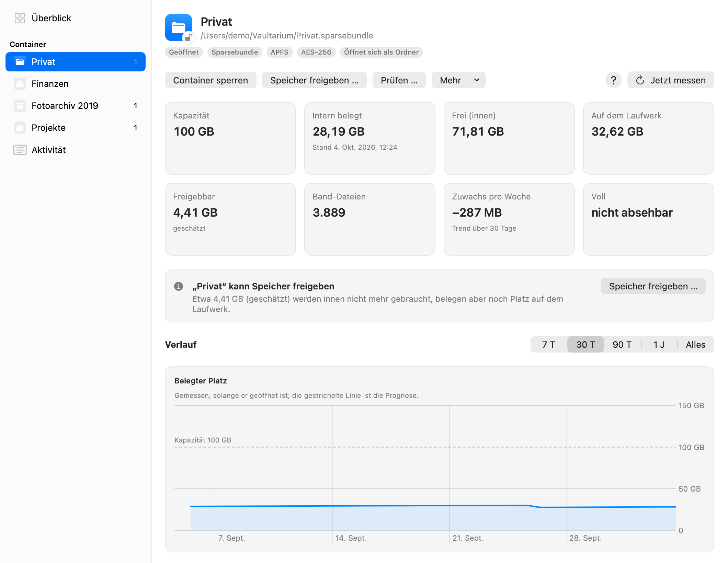Click the Finanzen drive icon
Image resolution: width=728 pixels, height=563 pixels.
20,84
